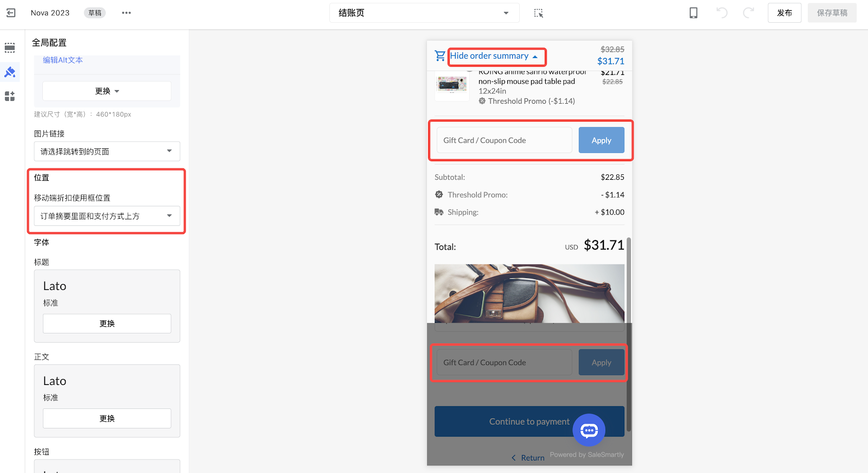Click the 编辑Alt文本 link
The width and height of the screenshot is (868, 473).
63,60
